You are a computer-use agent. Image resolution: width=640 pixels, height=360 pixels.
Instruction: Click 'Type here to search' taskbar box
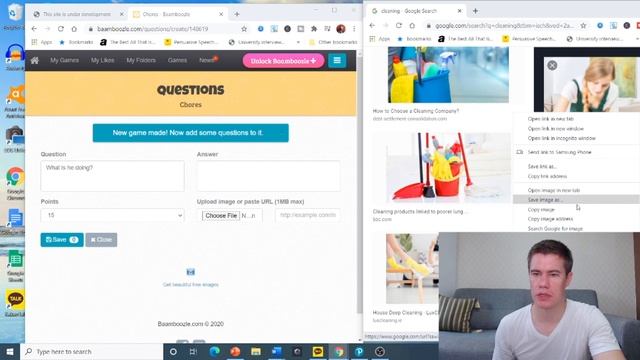[x=91, y=351]
